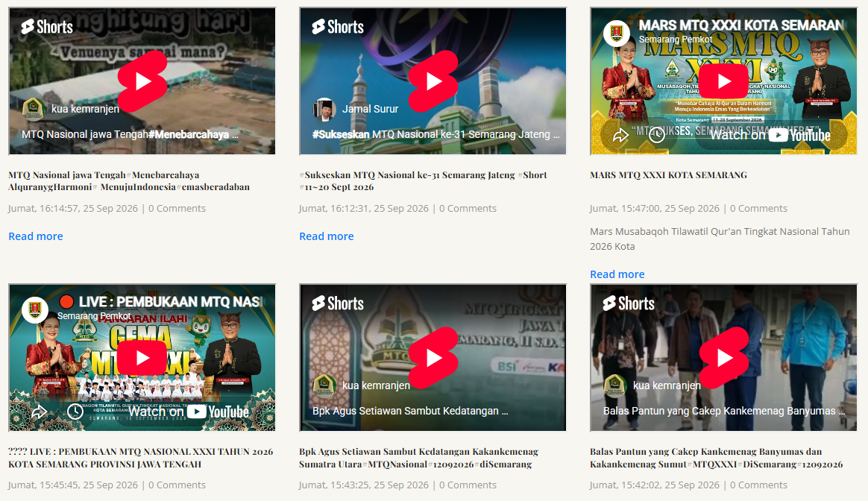
Task: Open kua kemranjen avatar on MTQ Nasional jawa Tengah short
Action: (x=34, y=109)
